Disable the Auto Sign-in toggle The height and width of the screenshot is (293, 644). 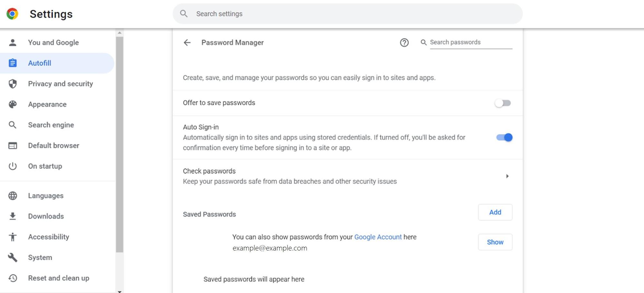[504, 137]
